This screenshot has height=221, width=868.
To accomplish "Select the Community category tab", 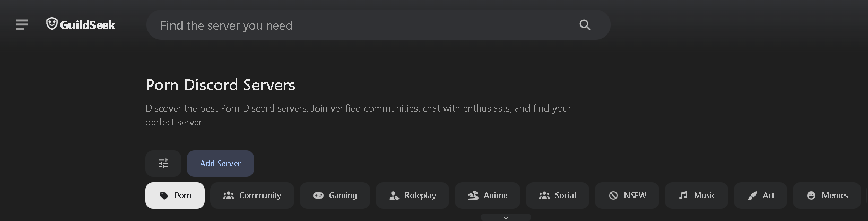I will (x=252, y=195).
